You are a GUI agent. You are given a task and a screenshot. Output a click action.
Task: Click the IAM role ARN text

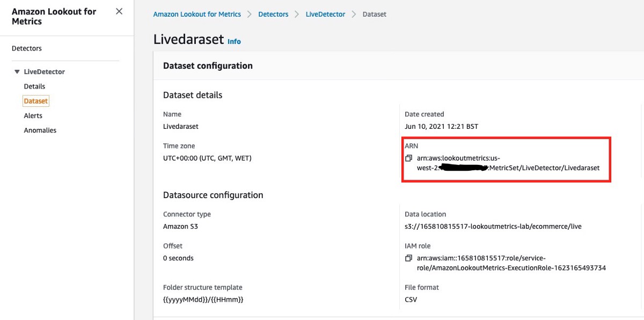coord(511,263)
